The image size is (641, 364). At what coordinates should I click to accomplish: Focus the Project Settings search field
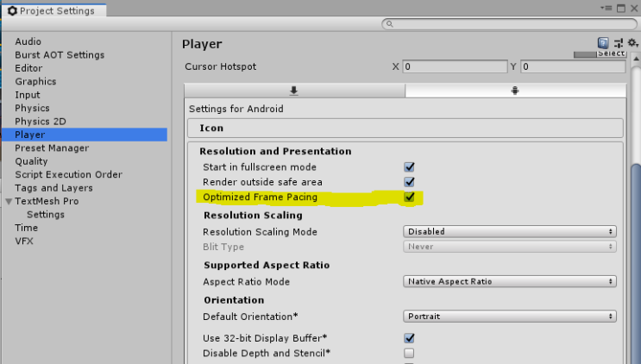click(x=509, y=24)
